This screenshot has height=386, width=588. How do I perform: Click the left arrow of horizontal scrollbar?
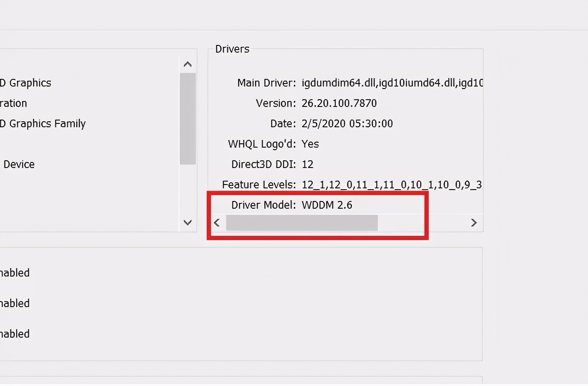click(x=216, y=222)
